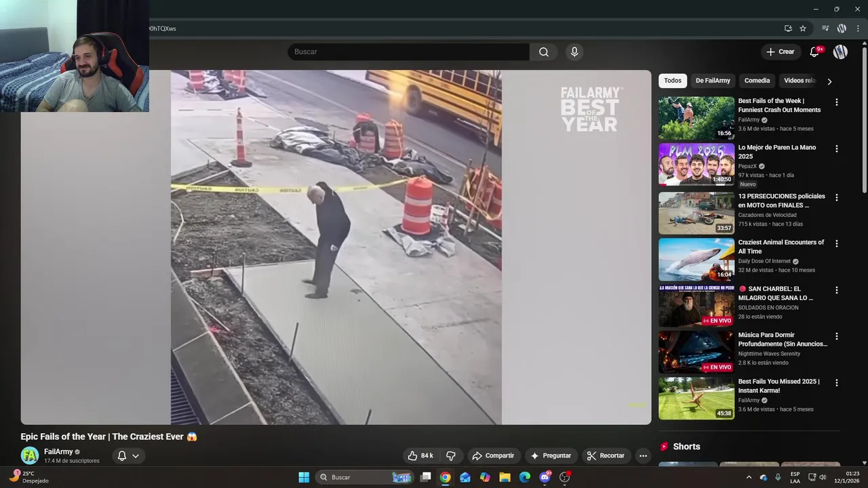Open Copilot from the taskbar

click(x=485, y=477)
